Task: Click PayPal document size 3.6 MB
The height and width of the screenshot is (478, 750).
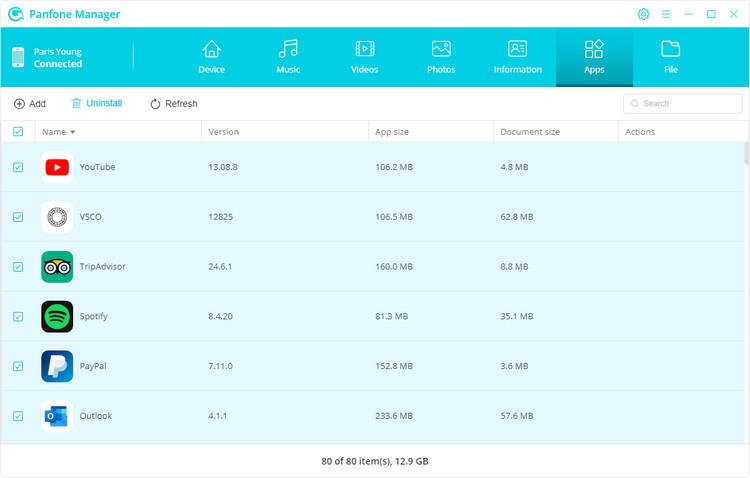Action: 514,366
